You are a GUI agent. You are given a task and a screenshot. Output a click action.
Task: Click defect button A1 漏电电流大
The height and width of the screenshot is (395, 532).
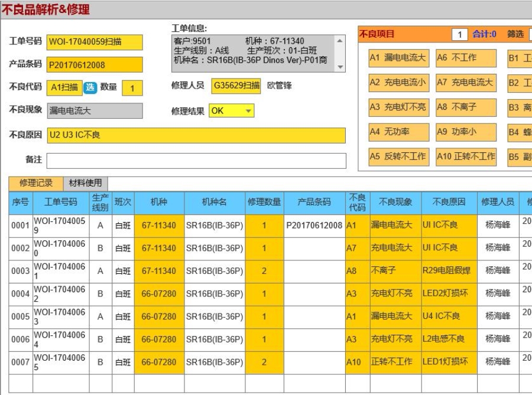(x=397, y=58)
